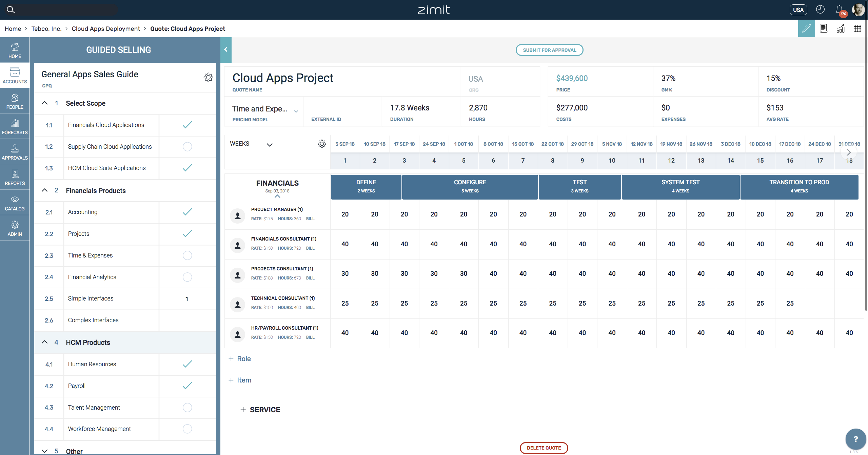Select the pencil edit mode icon
Viewport: 868px width, 455px height.
pyautogui.click(x=806, y=28)
